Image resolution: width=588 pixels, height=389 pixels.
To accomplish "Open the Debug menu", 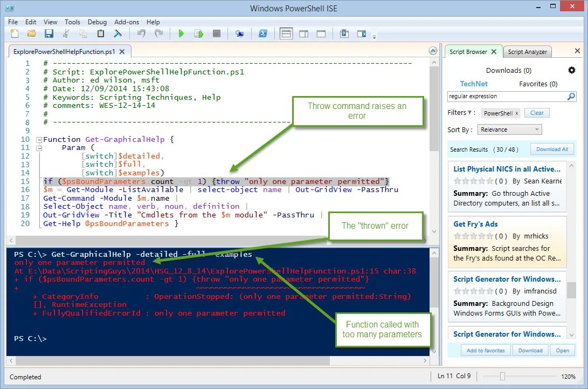I will [x=97, y=22].
